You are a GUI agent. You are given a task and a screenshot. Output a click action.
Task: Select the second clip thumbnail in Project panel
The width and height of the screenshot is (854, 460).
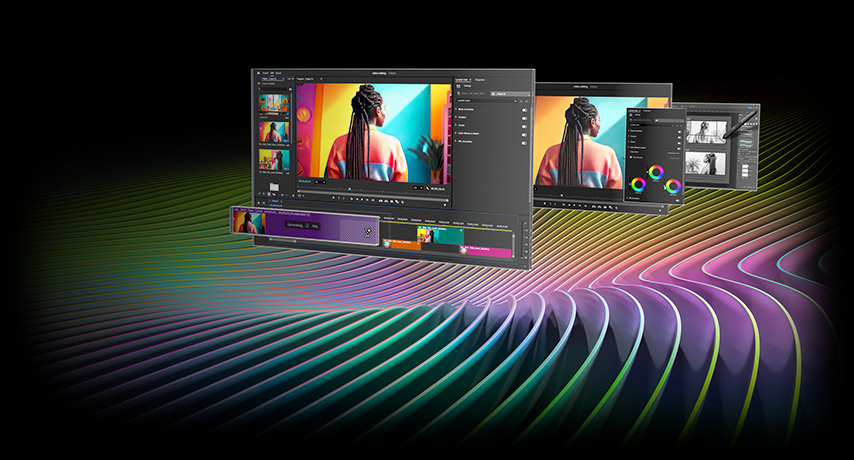(x=274, y=132)
